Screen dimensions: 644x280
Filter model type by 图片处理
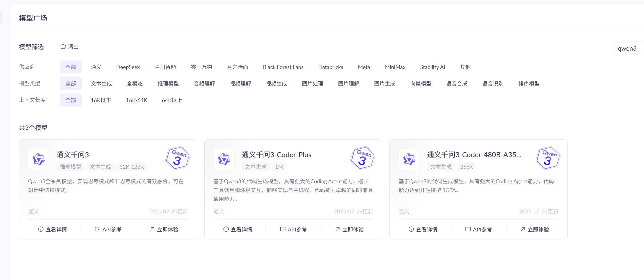[313, 83]
